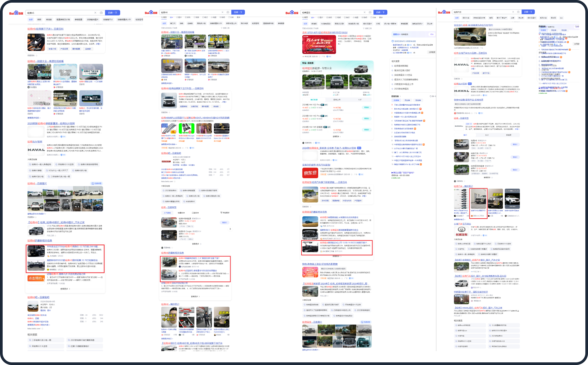Click next arrow in 哈弗H6 car list
Viewport: 588px width, 365px height.
(230, 229)
